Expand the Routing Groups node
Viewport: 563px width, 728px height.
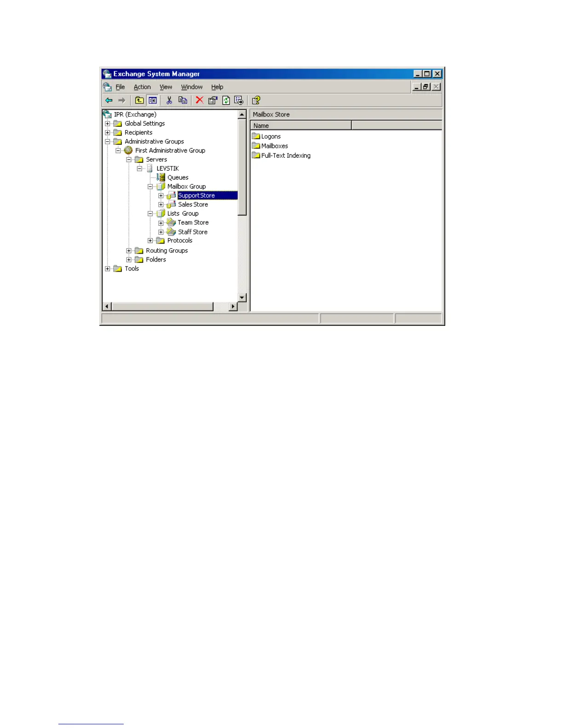[x=129, y=251]
